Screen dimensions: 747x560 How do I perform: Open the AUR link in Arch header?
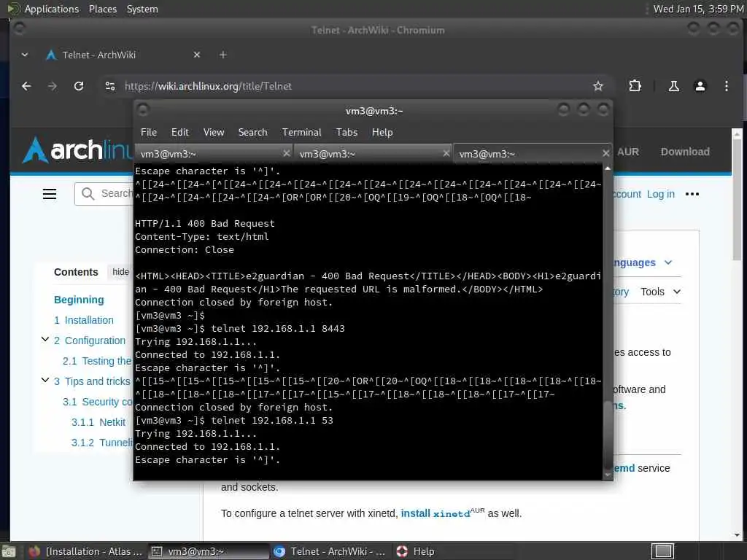click(x=627, y=152)
